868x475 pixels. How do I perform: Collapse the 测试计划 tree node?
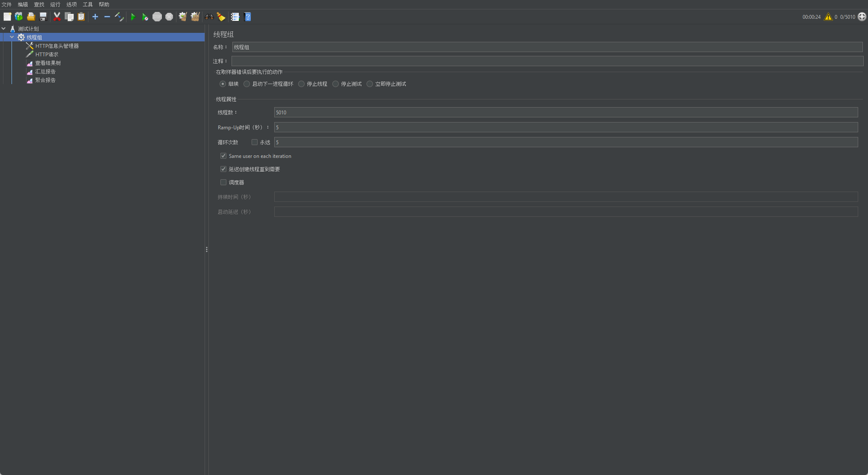pos(4,29)
